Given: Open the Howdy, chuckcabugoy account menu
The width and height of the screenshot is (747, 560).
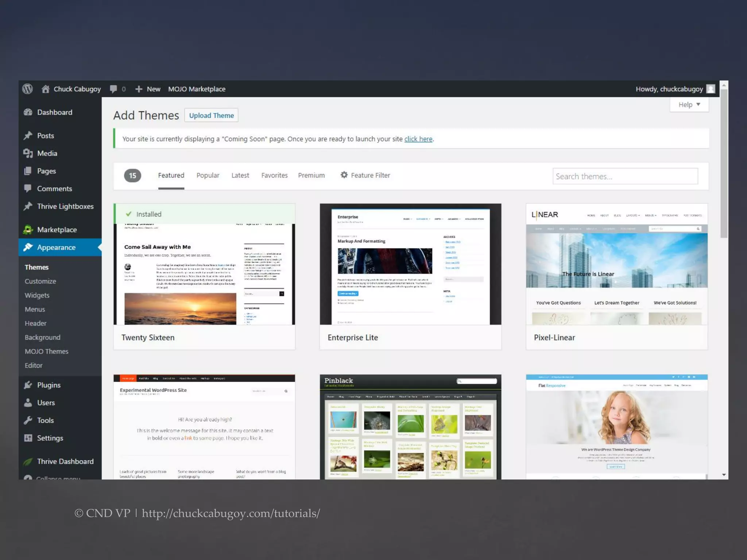Looking at the screenshot, I should (675, 89).
